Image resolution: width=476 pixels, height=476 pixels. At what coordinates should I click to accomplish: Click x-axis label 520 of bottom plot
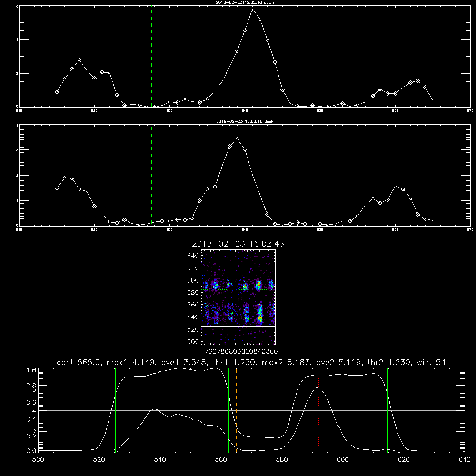click(x=99, y=460)
